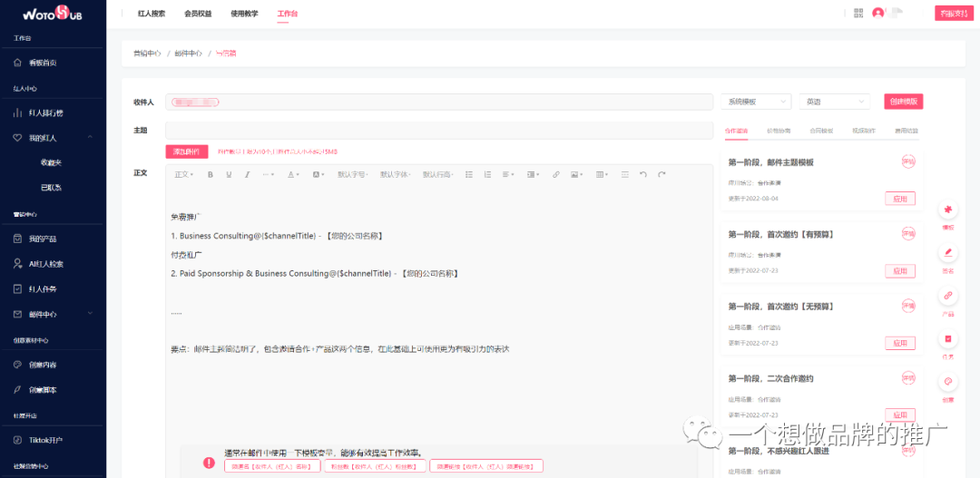
Task: Click the 添加附件 add attachment button
Action: (186, 151)
